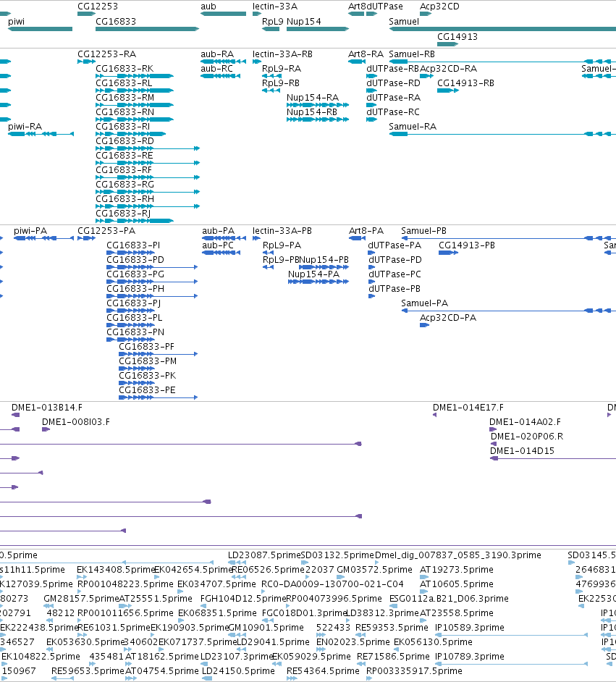This screenshot has height=682, width=616.
Task: Click protein Samuel-PB
Action: tap(423, 230)
